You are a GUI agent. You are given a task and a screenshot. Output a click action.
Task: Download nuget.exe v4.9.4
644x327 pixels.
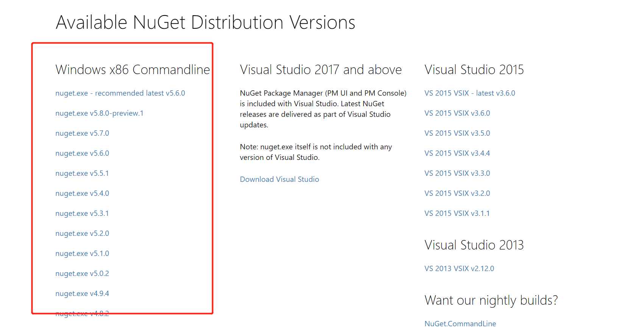pos(82,293)
